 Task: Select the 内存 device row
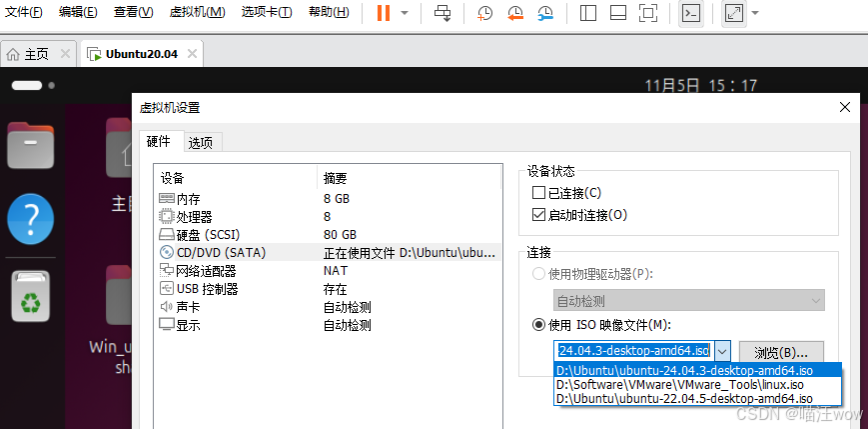328,198
